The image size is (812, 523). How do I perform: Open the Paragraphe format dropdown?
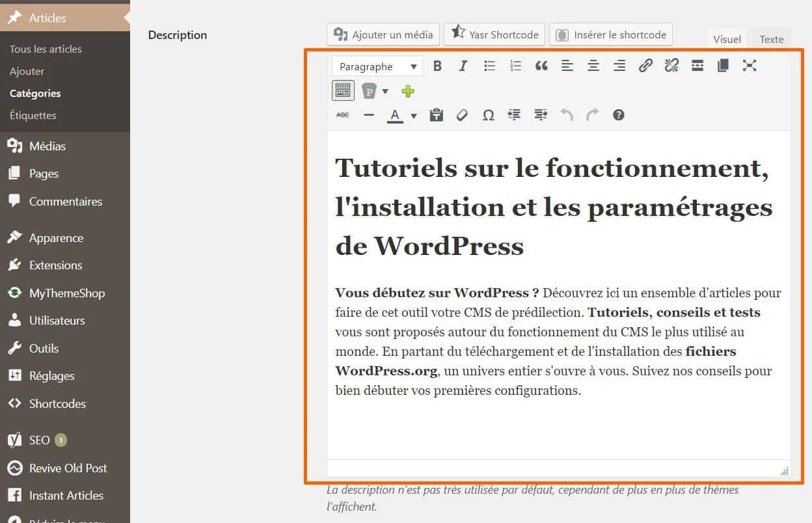click(377, 66)
